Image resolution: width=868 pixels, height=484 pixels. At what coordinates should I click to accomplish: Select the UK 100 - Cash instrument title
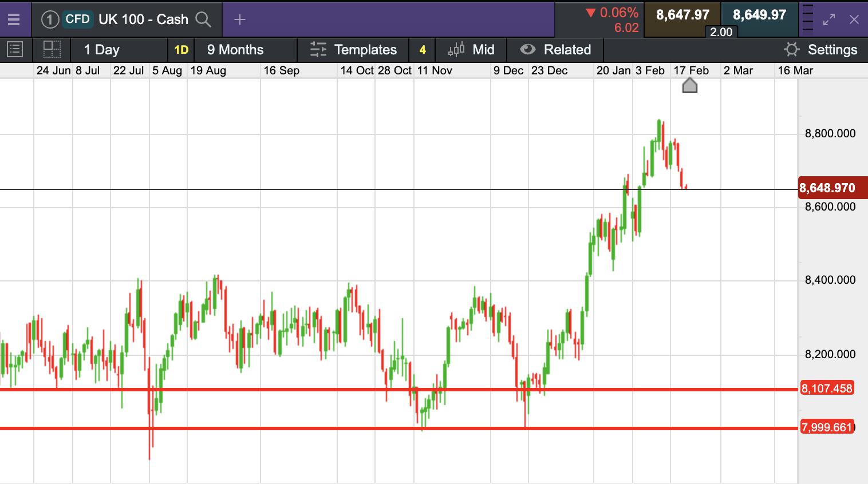(x=143, y=19)
